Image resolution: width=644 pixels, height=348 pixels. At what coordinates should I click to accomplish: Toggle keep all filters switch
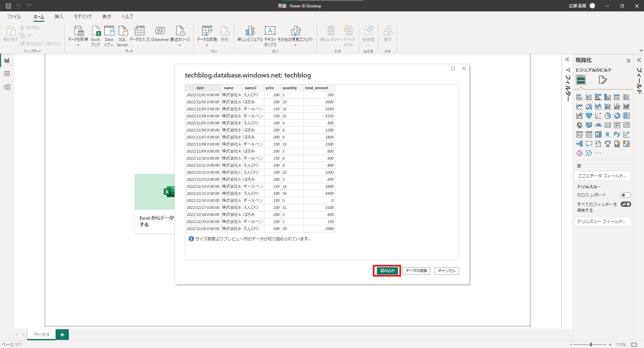tap(626, 204)
